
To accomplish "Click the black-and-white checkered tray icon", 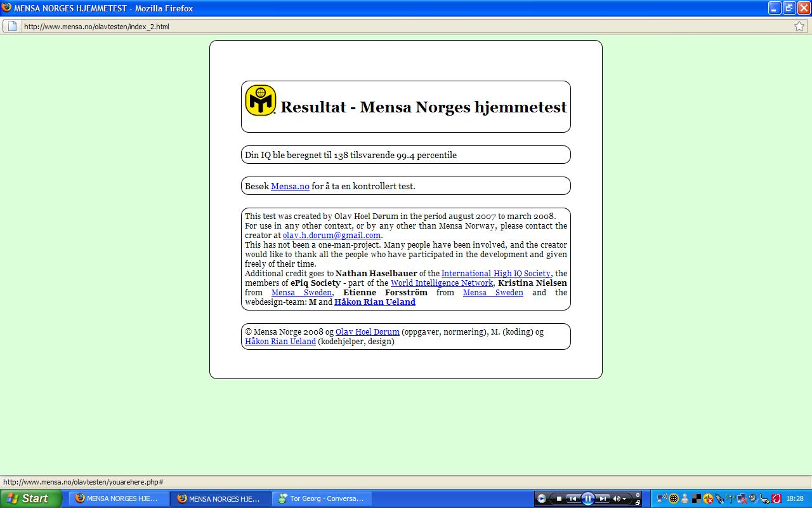I will coord(696,498).
